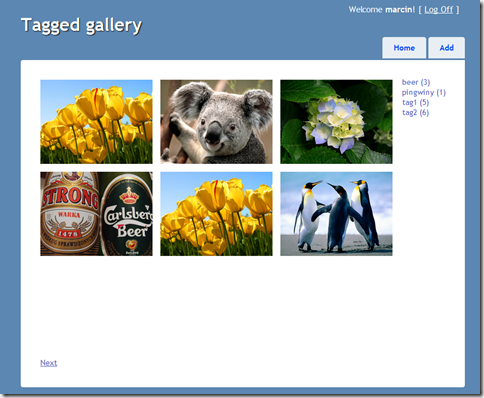Image resolution: width=484 pixels, height=398 pixels.
Task: Open the hydrangea flower thumbnail
Action: (336, 122)
